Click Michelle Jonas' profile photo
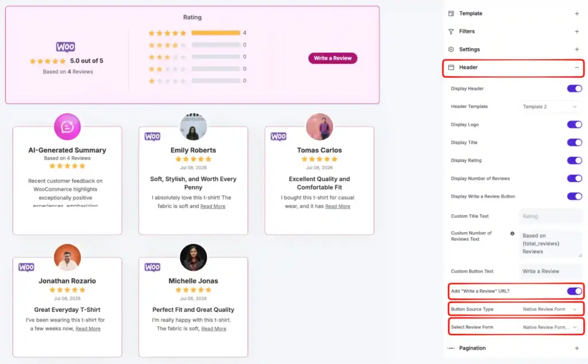The height and width of the screenshot is (364, 588). point(194,258)
